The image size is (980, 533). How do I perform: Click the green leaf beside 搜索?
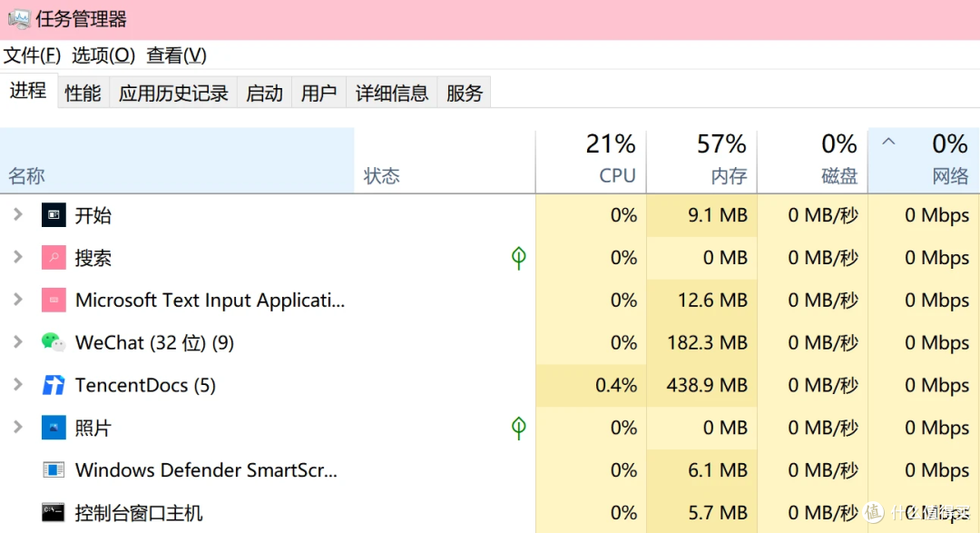pyautogui.click(x=518, y=257)
